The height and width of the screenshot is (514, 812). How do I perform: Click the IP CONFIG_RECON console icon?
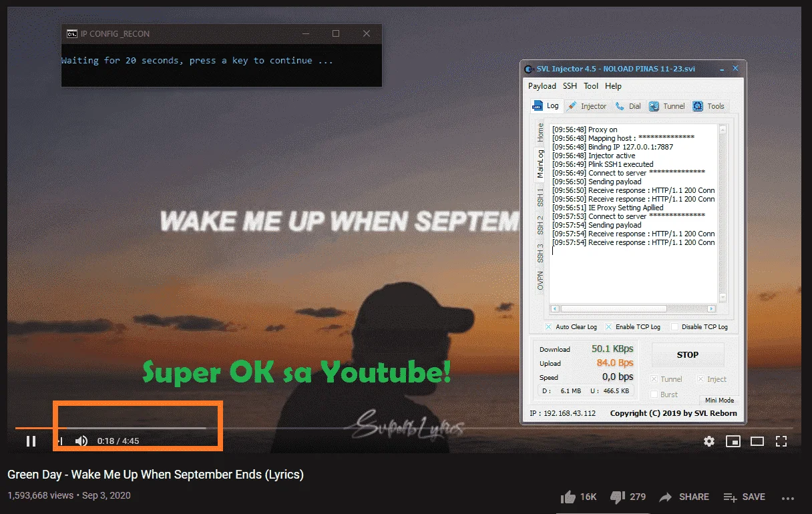72,34
